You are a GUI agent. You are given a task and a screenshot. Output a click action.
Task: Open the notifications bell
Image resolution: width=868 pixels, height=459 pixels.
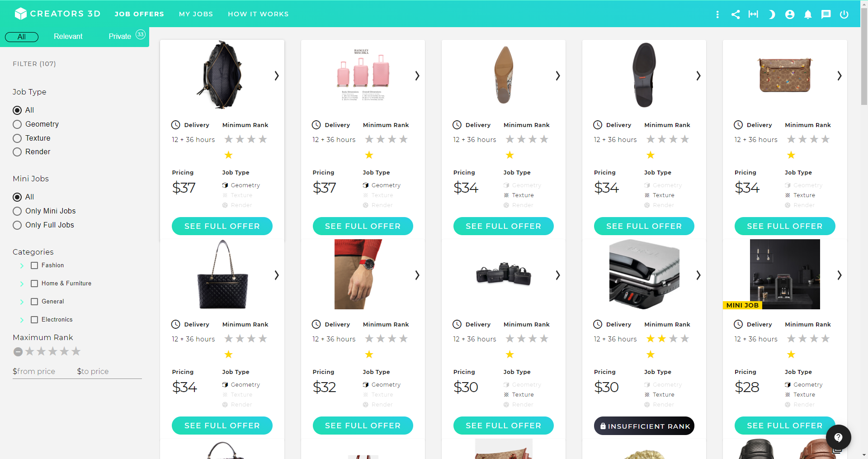808,14
